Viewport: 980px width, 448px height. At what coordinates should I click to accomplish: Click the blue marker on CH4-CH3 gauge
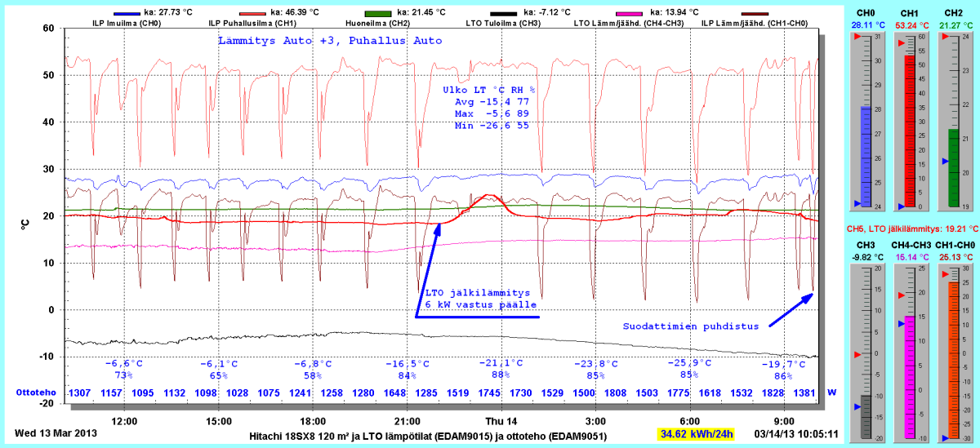click(x=901, y=324)
